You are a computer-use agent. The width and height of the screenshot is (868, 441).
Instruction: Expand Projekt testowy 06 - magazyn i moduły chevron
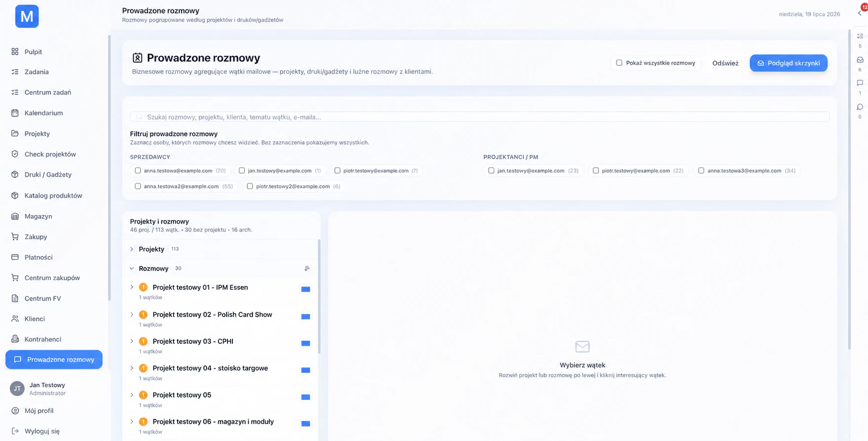click(x=132, y=422)
